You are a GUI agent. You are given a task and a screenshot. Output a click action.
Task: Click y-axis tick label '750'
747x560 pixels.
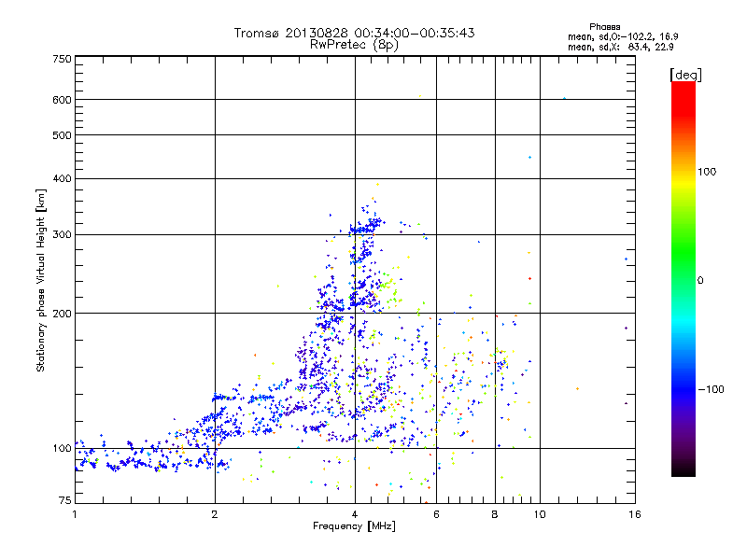click(62, 59)
